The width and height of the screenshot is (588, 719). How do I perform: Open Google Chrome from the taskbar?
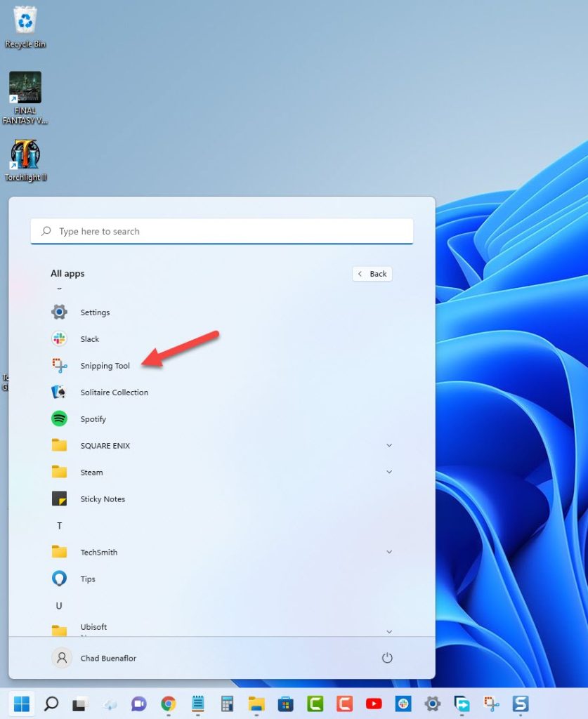[168, 704]
